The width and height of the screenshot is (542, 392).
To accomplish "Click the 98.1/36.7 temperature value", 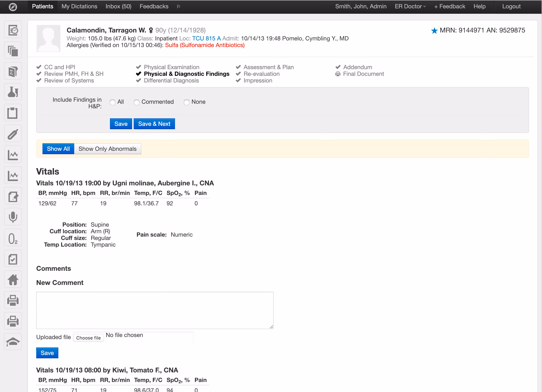I will pos(146,203).
